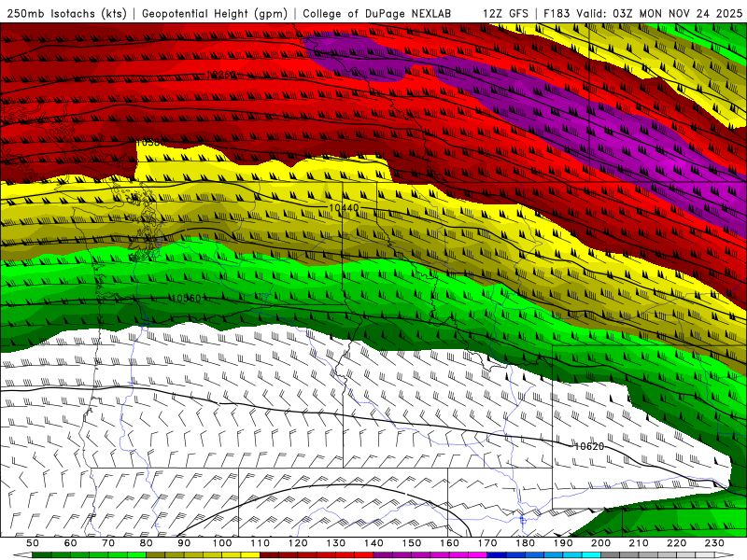This screenshot has height=560, width=747.
Task: Select the dark blue colorbar swatch after 170
Action: (x=497, y=555)
